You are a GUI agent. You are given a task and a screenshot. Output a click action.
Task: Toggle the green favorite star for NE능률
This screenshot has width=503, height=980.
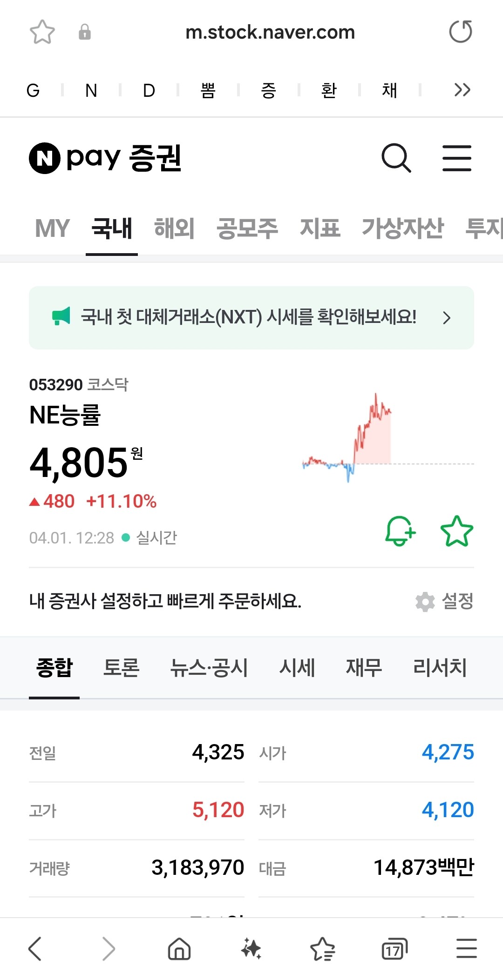[456, 531]
